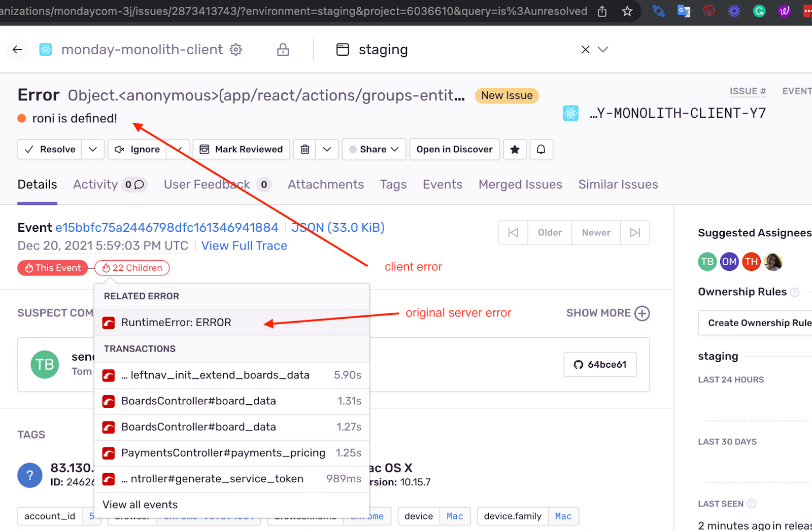Open related RuntimeError: ERROR entry
Viewport: 812px width, 531px height.
coord(232,323)
